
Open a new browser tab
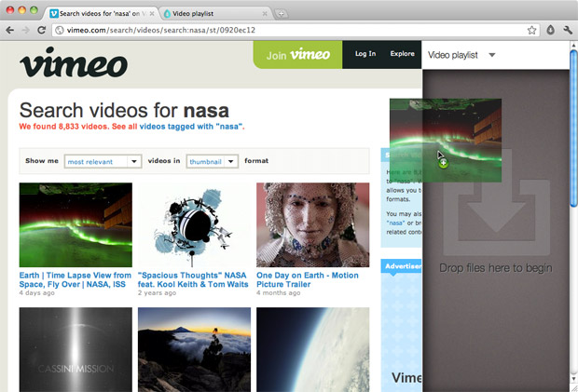click(x=282, y=14)
